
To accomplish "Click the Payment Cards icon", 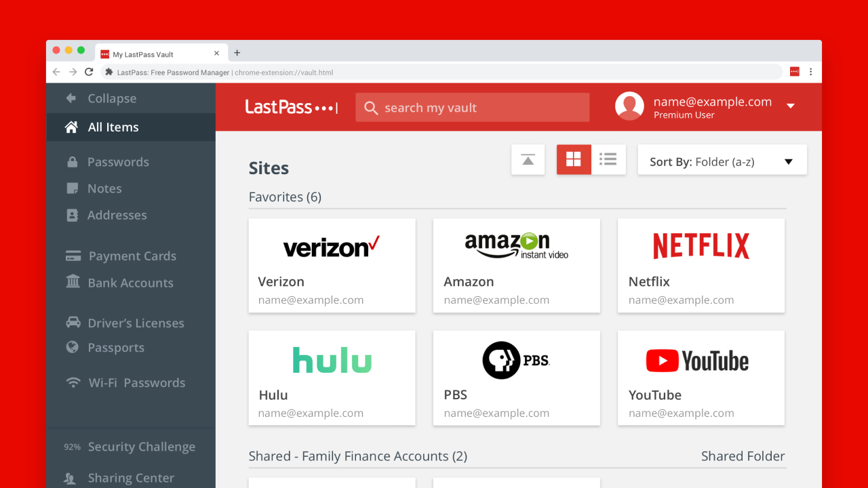I will [73, 256].
